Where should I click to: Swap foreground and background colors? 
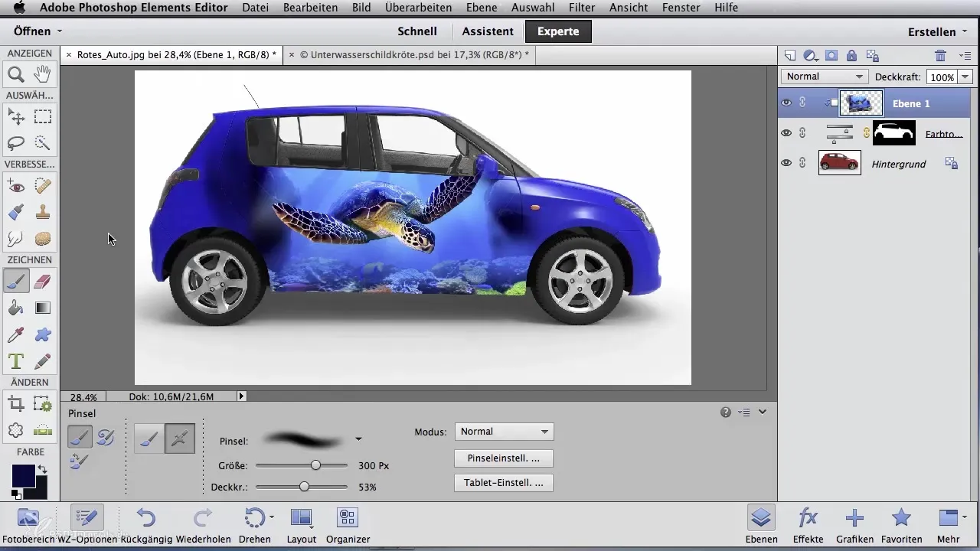pos(42,469)
